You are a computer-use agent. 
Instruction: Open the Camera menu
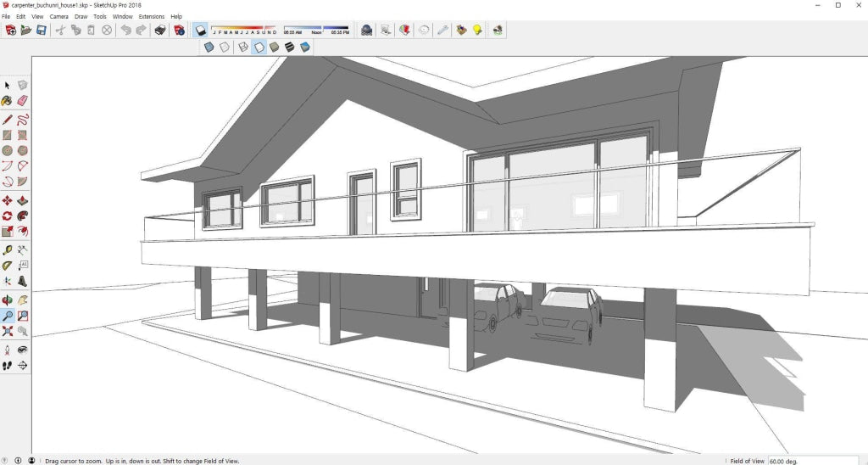pos(58,17)
